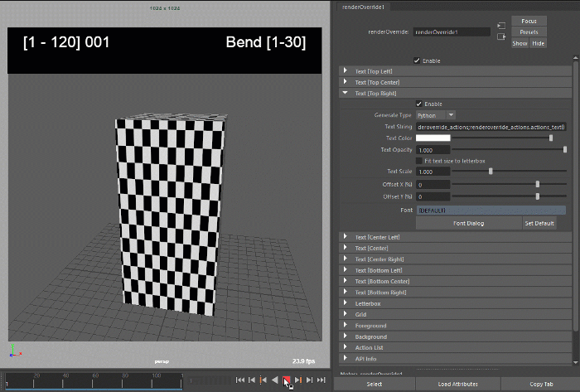Image resolution: width=580 pixels, height=392 pixels.
Task: Step back one frame
Action: pos(251,380)
